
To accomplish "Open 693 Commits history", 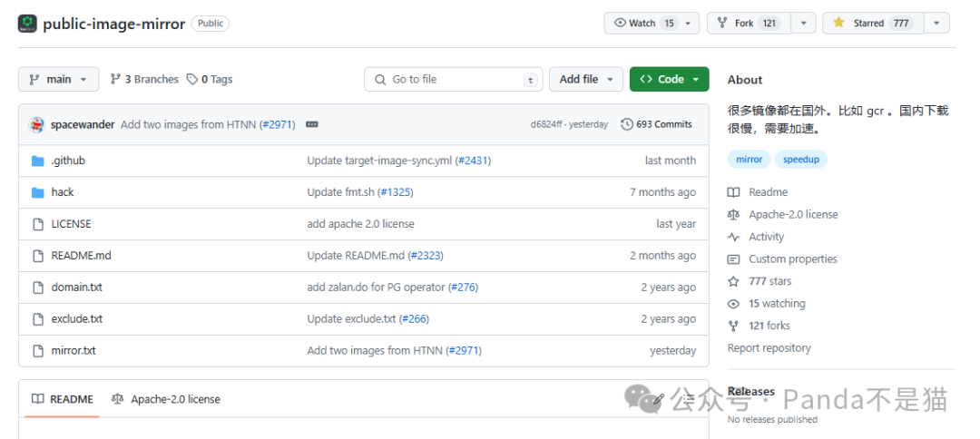I will pyautogui.click(x=656, y=125).
